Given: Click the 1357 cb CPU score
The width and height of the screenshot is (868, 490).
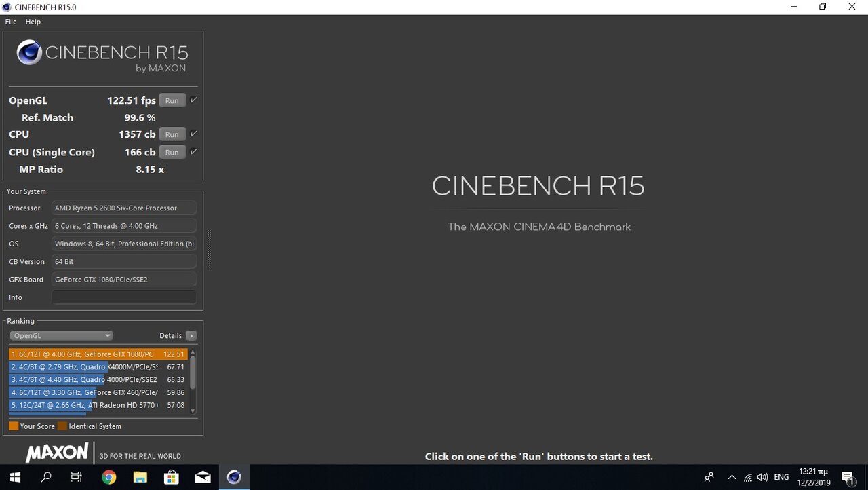Looking at the screenshot, I should click(137, 134).
